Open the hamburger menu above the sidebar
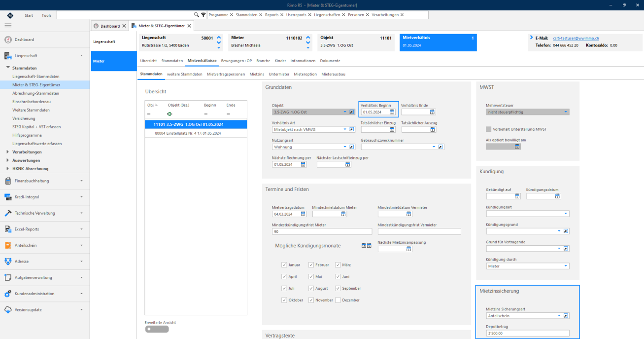This screenshot has height=339, width=644. [8, 25]
